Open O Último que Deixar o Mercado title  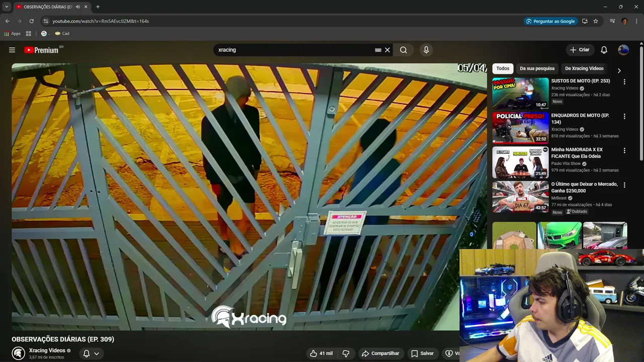click(x=584, y=188)
